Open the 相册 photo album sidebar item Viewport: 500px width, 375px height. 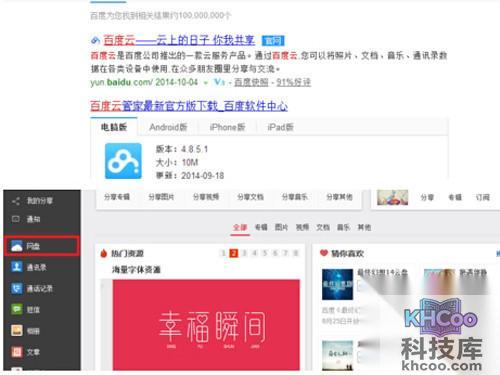pyautogui.click(x=25, y=331)
